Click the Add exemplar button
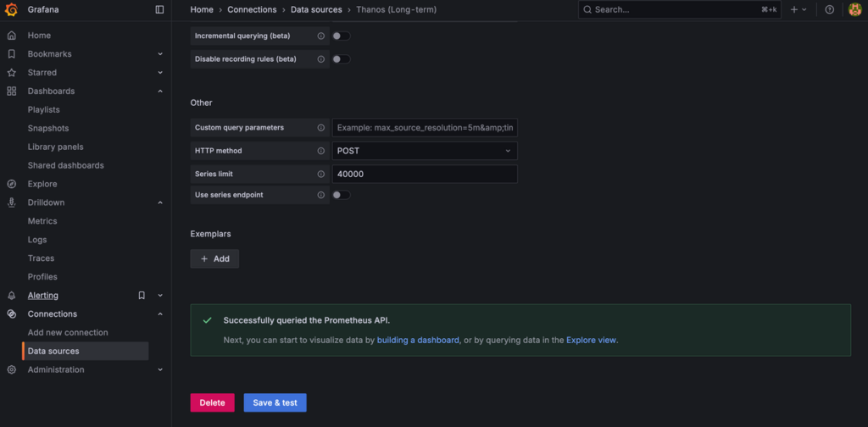Screen dimensions: 868x427 point(214,259)
